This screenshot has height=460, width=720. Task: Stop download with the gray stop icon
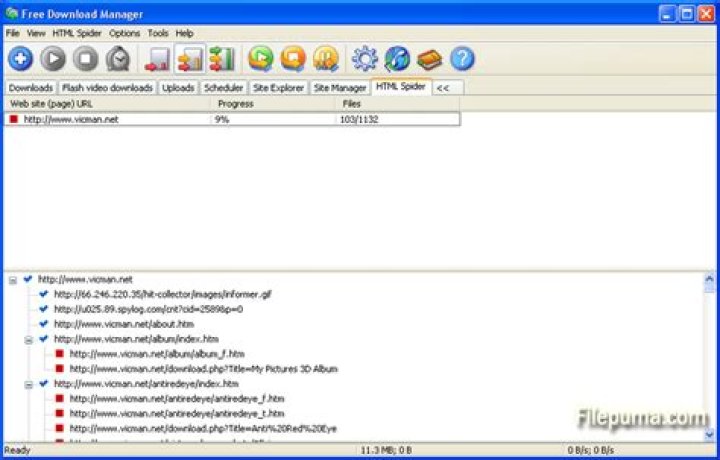click(x=86, y=59)
